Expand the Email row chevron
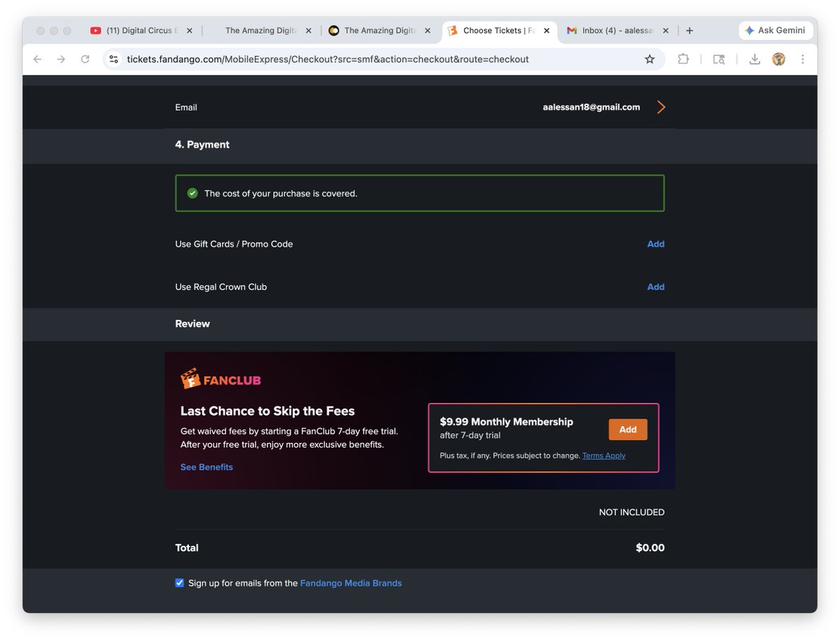 (661, 107)
